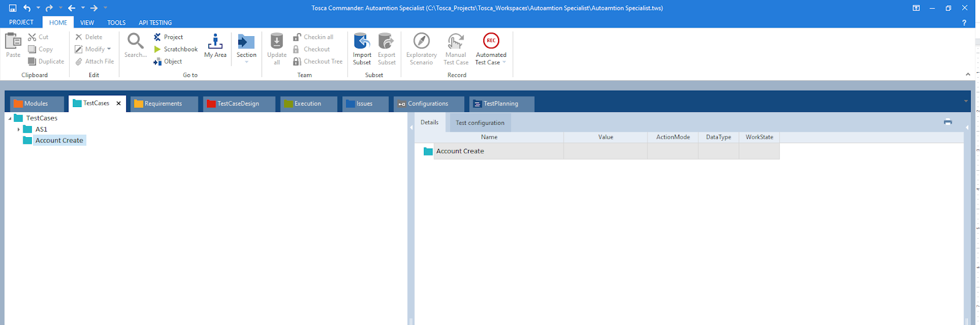
Task: Open the PROJECT menu
Action: point(21,22)
